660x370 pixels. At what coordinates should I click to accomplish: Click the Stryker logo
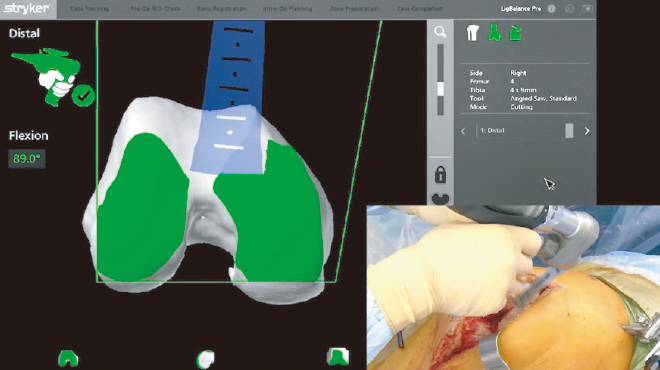(27, 8)
